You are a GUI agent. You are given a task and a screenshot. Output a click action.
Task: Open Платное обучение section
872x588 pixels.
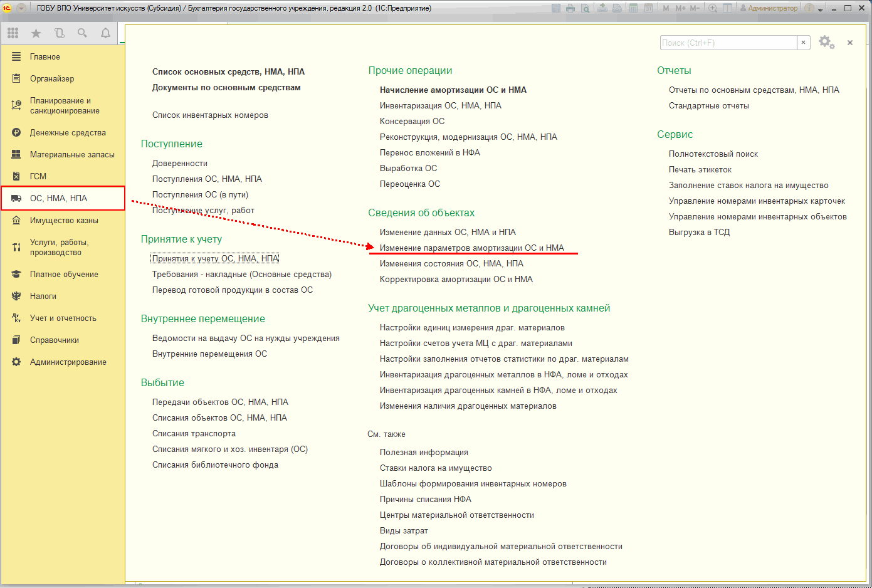click(x=63, y=274)
